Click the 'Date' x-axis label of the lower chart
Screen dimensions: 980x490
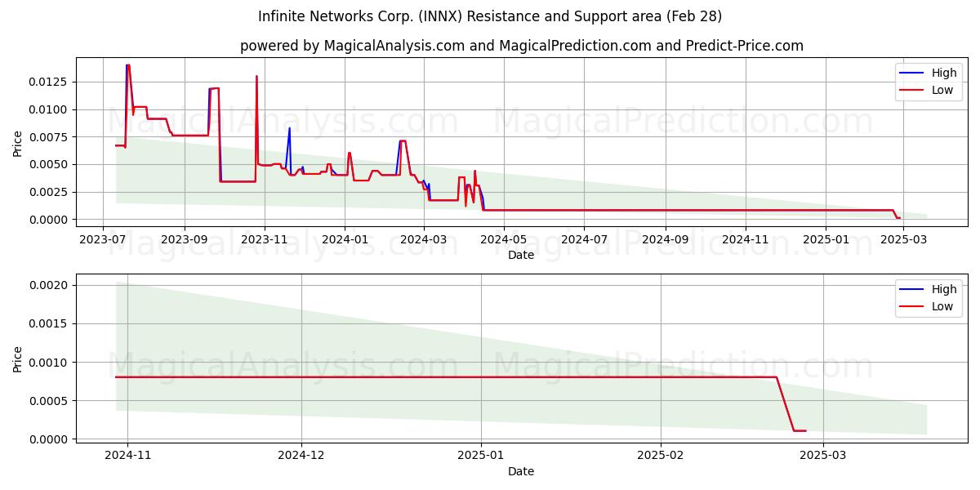pos(521,471)
